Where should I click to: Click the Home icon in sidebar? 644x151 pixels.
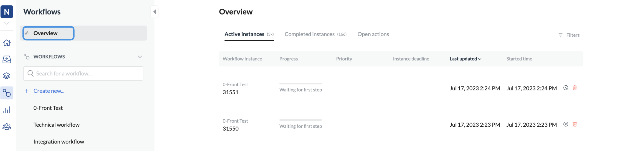[x=7, y=43]
